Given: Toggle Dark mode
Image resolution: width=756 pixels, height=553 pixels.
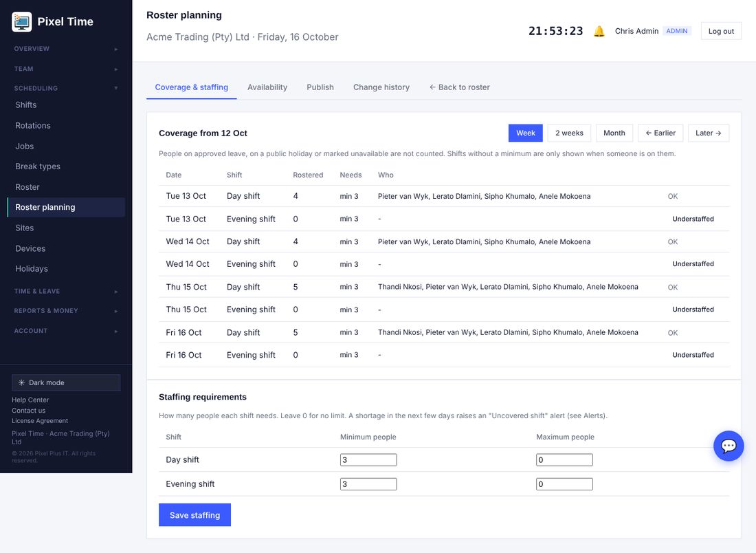Looking at the screenshot, I should point(66,382).
